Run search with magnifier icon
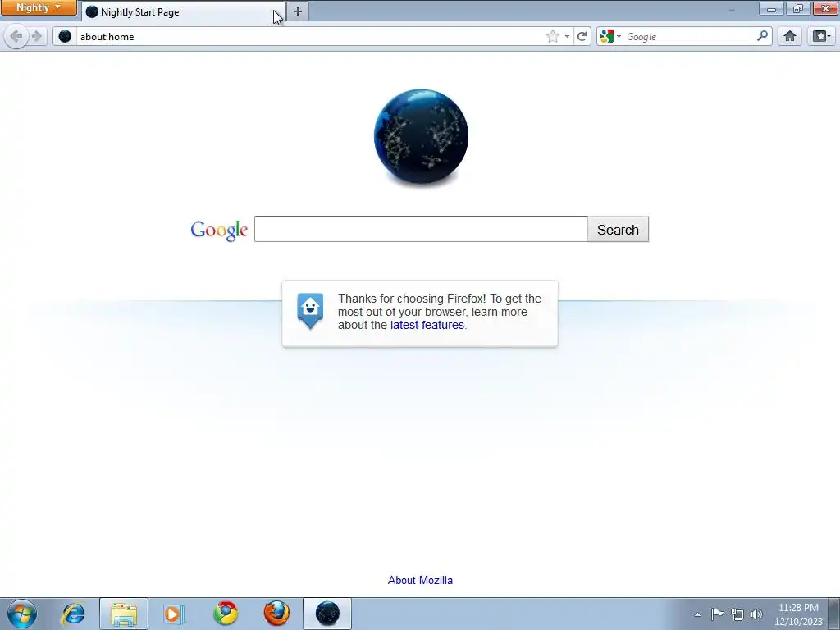The width and height of the screenshot is (840, 630). point(762,36)
